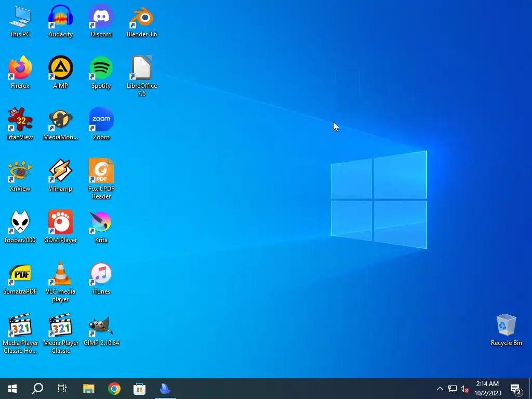Select the AIMP shortcut
This screenshot has height=399, width=532.
(60, 73)
